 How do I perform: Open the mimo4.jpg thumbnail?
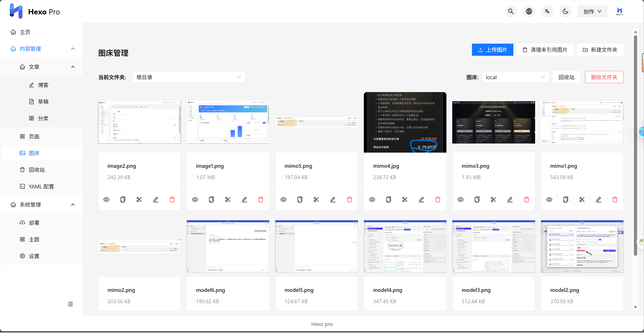[x=405, y=122]
